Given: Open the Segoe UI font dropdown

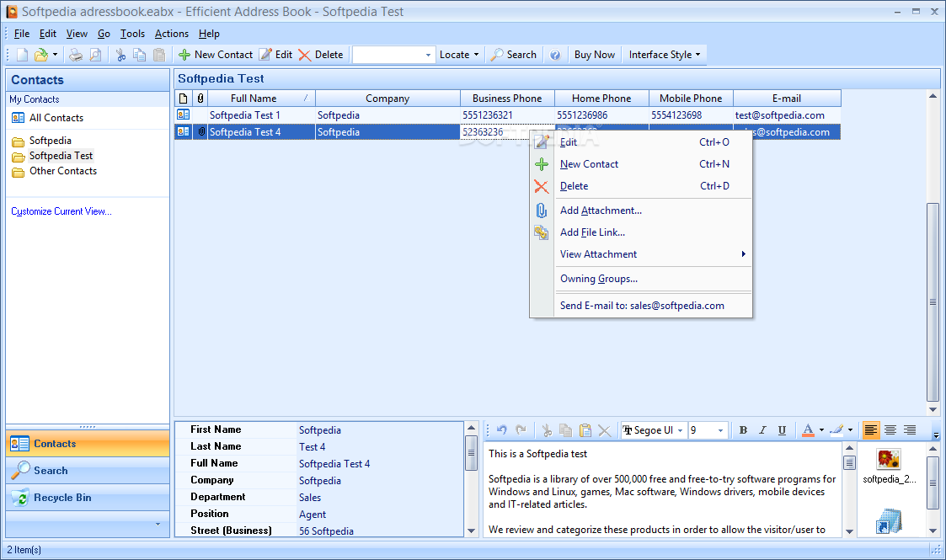Looking at the screenshot, I should [680, 430].
